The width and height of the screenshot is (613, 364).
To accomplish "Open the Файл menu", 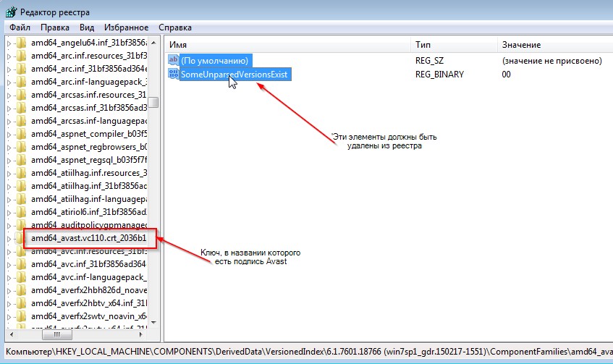I will pos(20,27).
